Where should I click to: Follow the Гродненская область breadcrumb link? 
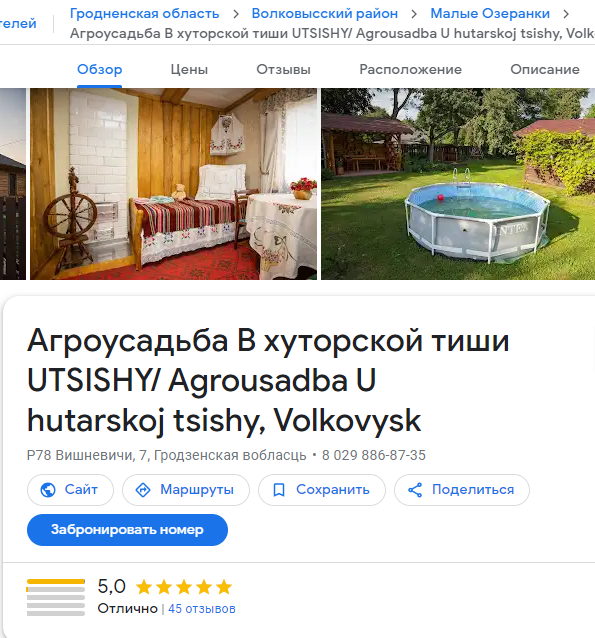[144, 14]
